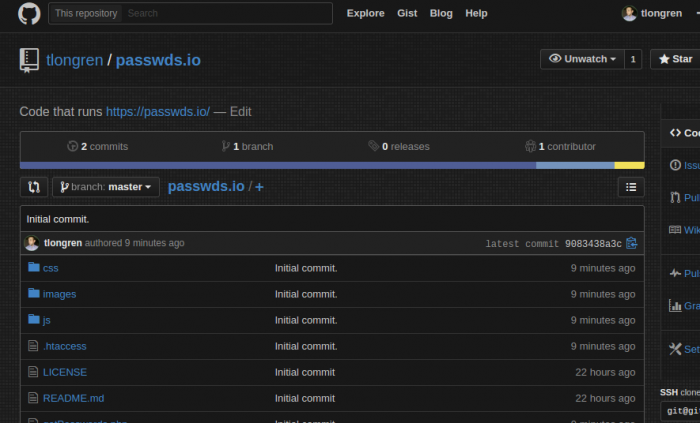The height and width of the screenshot is (423, 700).
Task: Open commit message in .htaccess row
Action: [306, 346]
